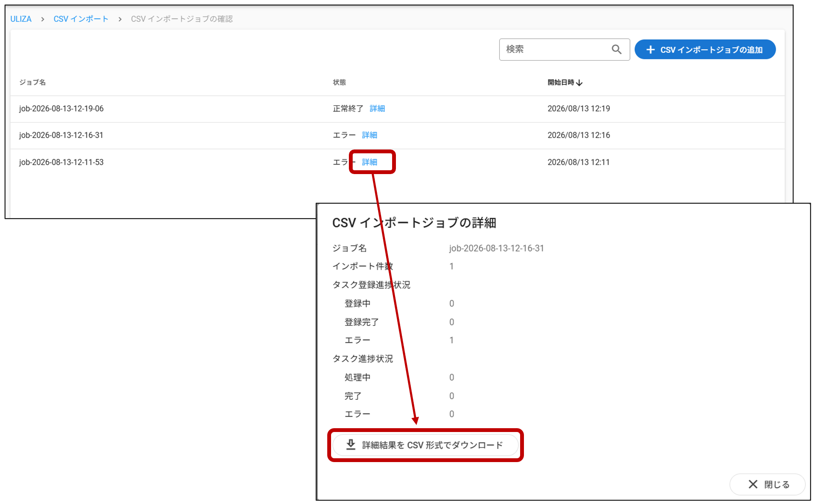Sort table by 状態 column header
Viewport: 816px width, 504px height.
click(339, 82)
